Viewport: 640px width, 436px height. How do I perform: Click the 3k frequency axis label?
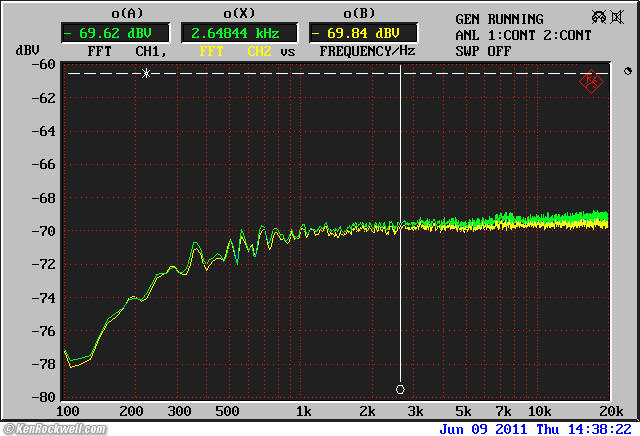[416, 411]
